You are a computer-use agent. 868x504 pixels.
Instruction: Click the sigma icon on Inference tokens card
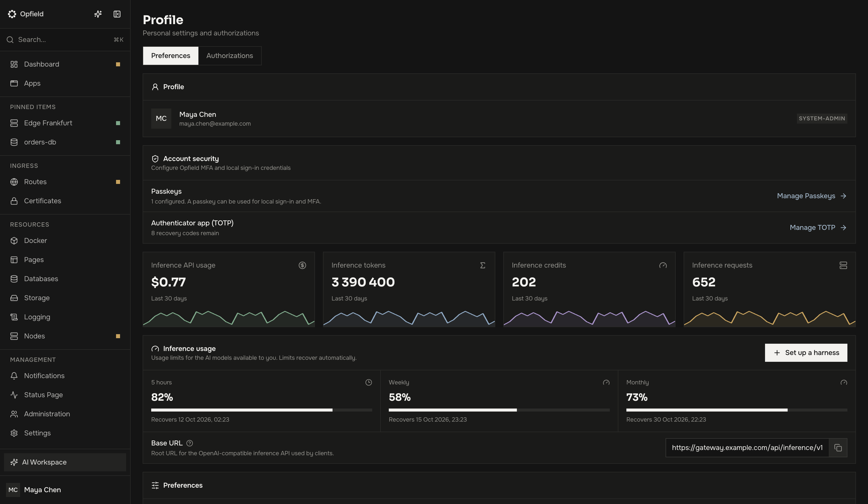482,265
